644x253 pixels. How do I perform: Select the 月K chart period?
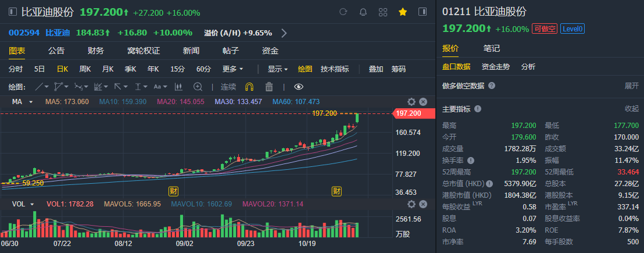(108, 69)
